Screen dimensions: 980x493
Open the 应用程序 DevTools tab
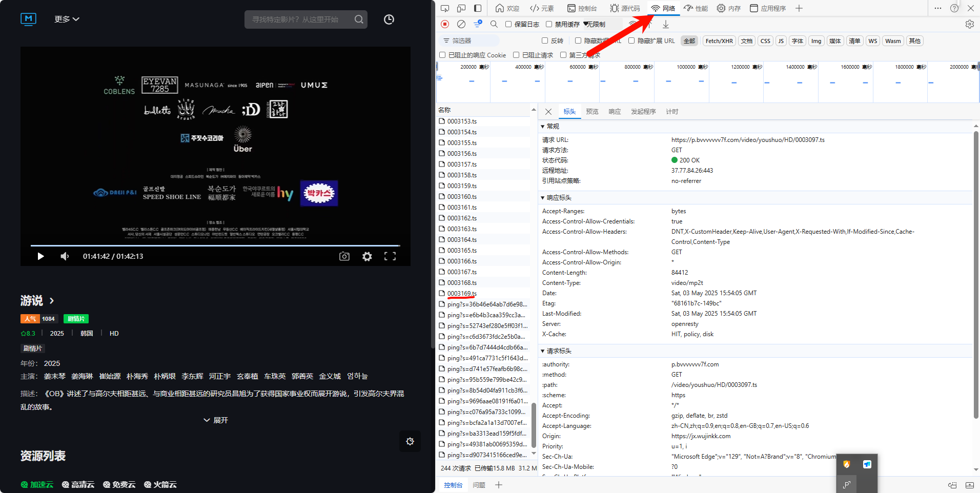coord(768,8)
